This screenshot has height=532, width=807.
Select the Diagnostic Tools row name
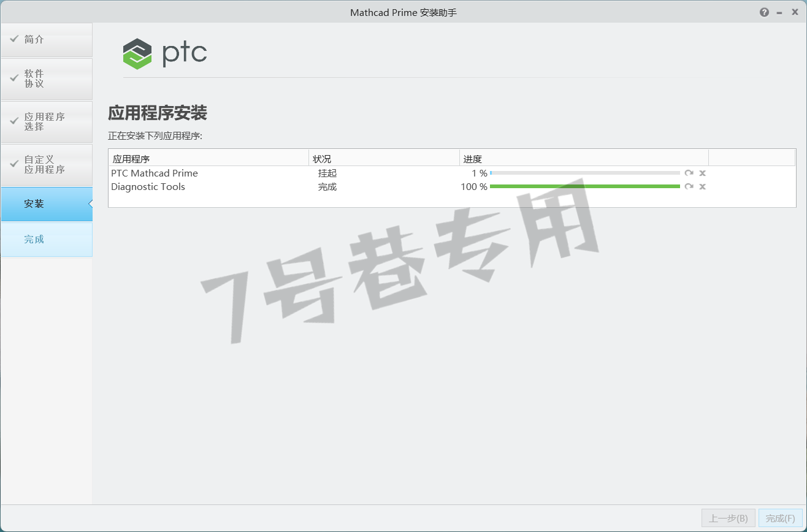(x=148, y=187)
